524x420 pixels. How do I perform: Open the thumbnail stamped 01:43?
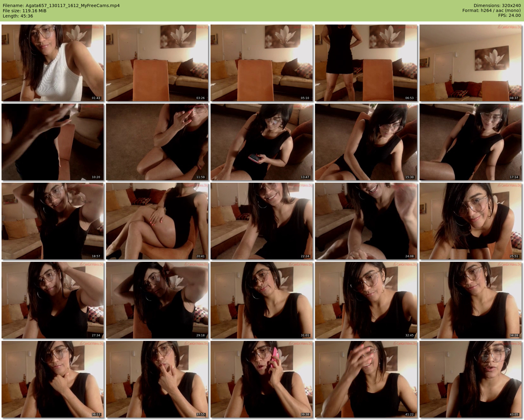(x=53, y=63)
